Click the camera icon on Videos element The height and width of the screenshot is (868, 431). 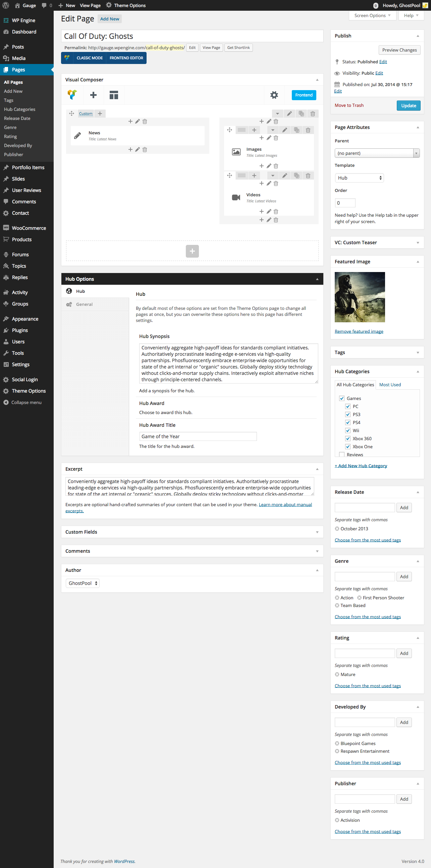point(236,197)
